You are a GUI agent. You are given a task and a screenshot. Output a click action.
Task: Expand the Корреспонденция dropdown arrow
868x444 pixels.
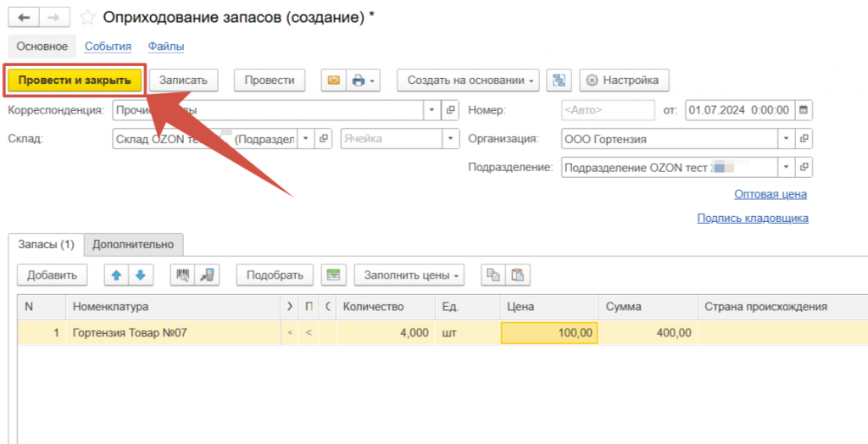431,110
